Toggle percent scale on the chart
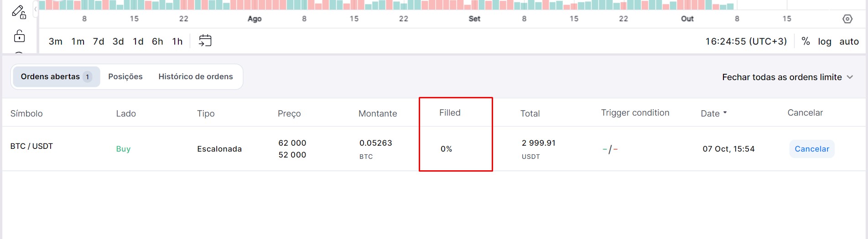The height and width of the screenshot is (239, 868). point(806,41)
